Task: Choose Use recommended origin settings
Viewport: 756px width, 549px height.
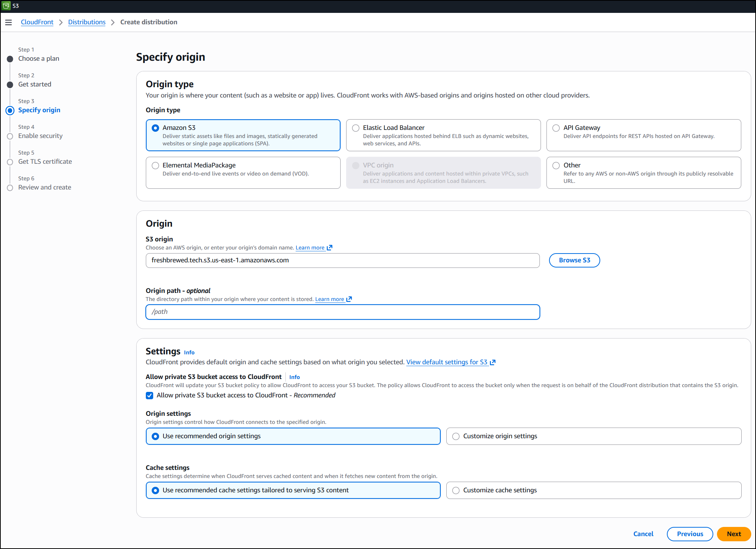Action: [293, 436]
